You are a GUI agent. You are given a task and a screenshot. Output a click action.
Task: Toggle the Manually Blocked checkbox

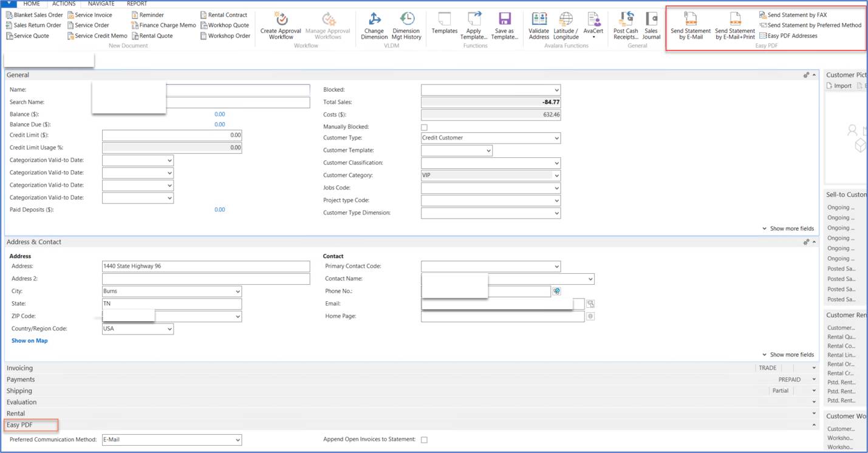[424, 128]
